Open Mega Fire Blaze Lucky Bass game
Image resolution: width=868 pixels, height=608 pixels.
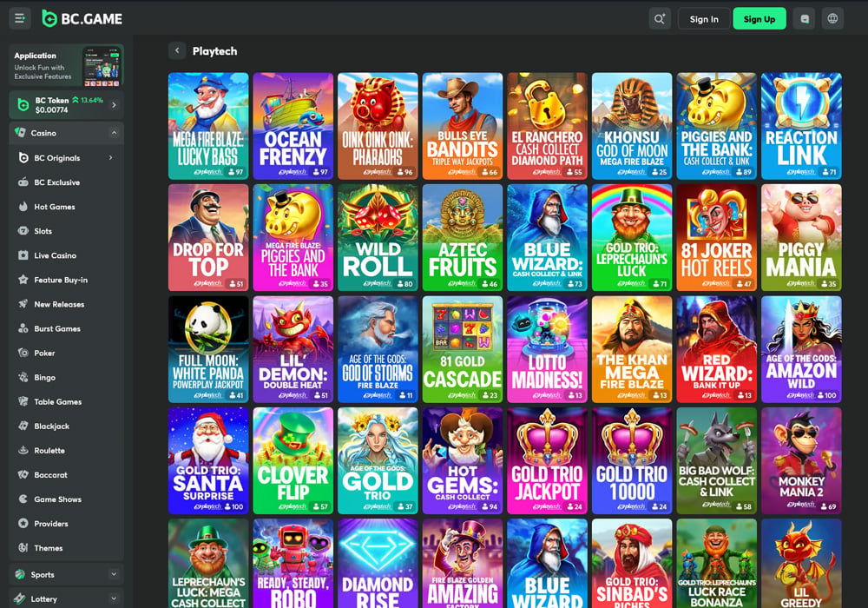coord(208,126)
